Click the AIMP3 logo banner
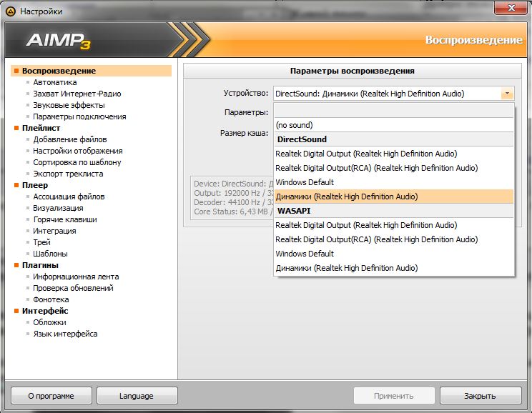 [59, 40]
